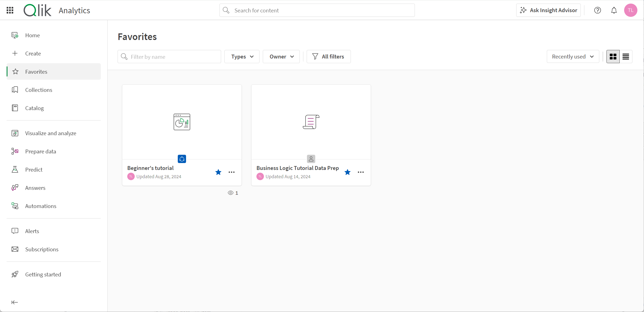Click the Prepare data sidebar icon
644x312 pixels.
coord(15,151)
